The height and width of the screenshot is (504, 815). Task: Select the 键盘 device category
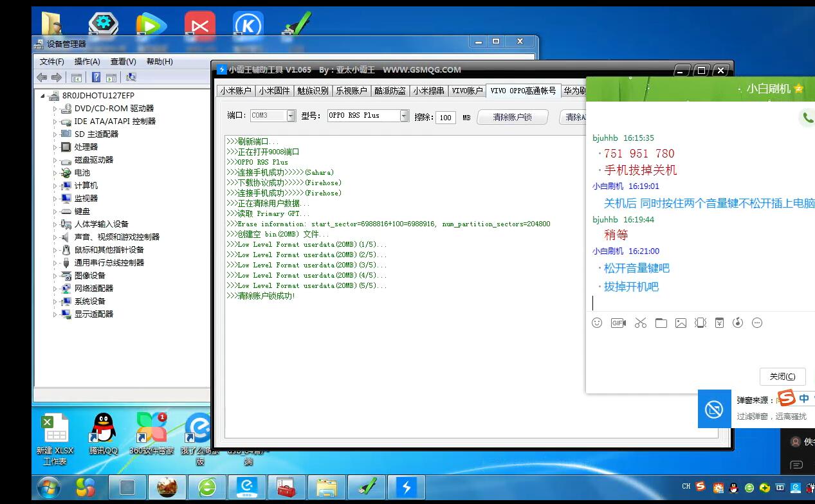[x=82, y=212]
